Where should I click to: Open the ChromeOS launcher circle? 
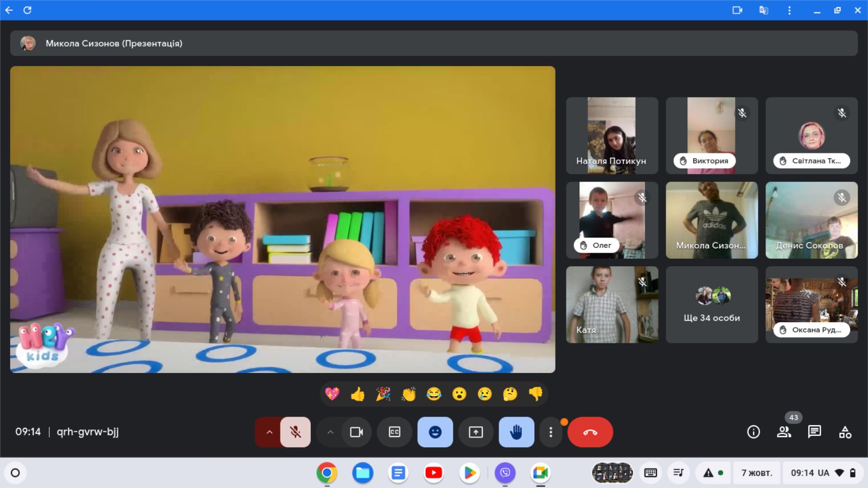click(15, 473)
